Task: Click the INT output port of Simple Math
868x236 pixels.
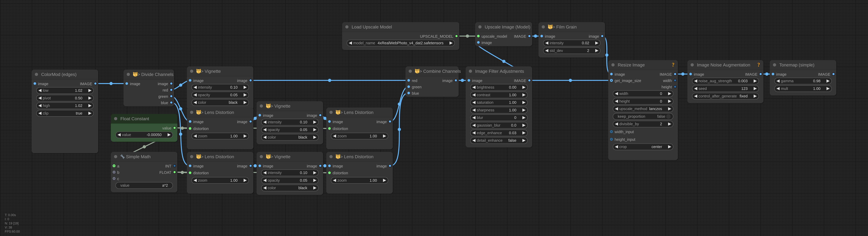Action: (x=174, y=166)
